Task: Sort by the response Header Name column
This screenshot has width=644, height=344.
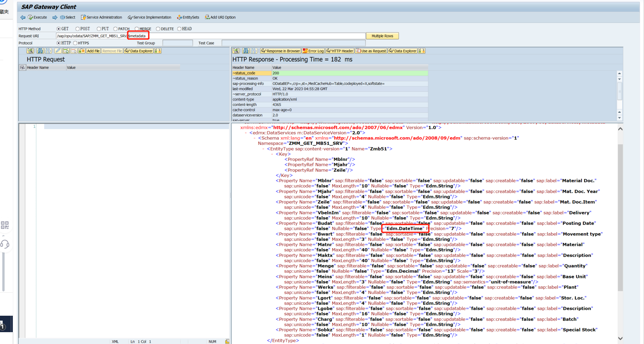Action: coord(252,67)
